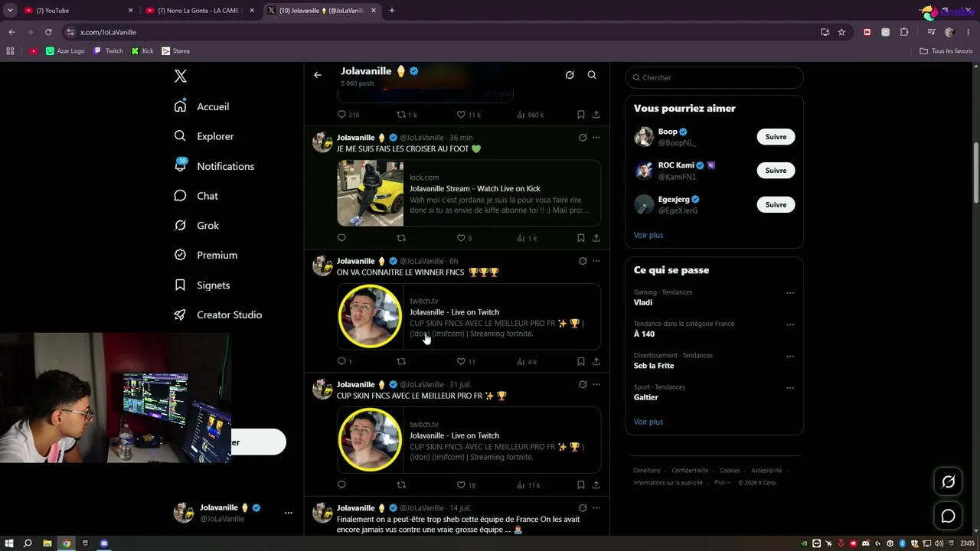
Task: Follow Egexjerg with the Suivre button
Action: (776, 204)
